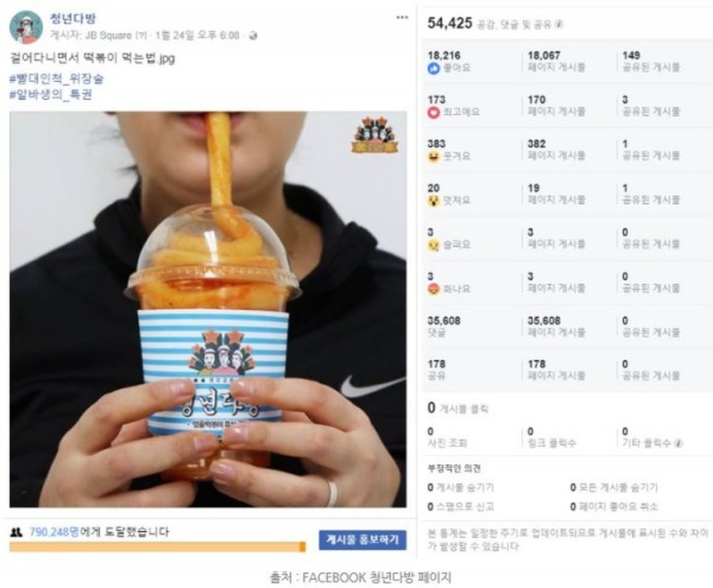713x588 pixels.
Task: Click the globe public audience icon
Action: (253, 36)
